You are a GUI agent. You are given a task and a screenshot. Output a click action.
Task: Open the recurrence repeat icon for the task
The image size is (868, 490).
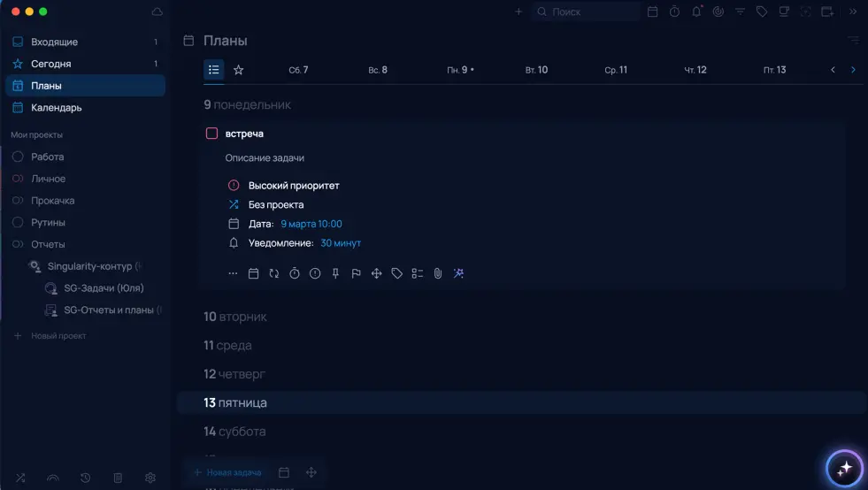[274, 274]
